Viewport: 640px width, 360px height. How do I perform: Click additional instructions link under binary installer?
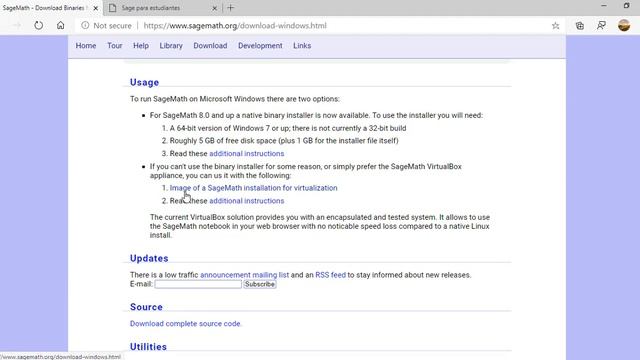click(x=247, y=153)
